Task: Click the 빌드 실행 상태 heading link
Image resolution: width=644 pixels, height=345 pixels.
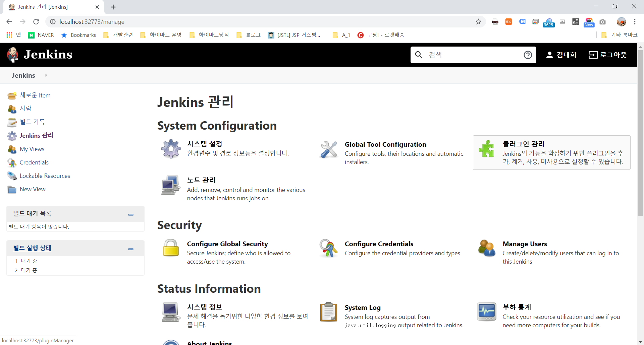Action: pyautogui.click(x=32, y=248)
